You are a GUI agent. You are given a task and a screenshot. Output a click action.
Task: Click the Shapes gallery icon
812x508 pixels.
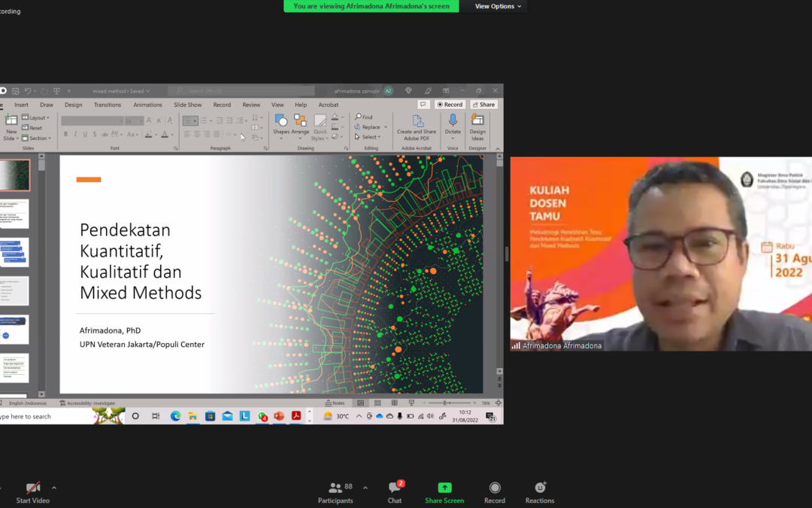281,121
